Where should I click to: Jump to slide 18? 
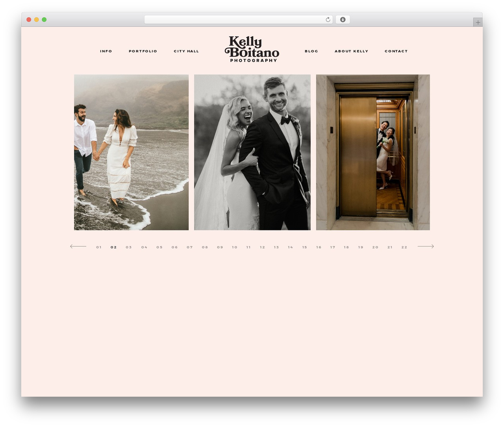point(346,247)
